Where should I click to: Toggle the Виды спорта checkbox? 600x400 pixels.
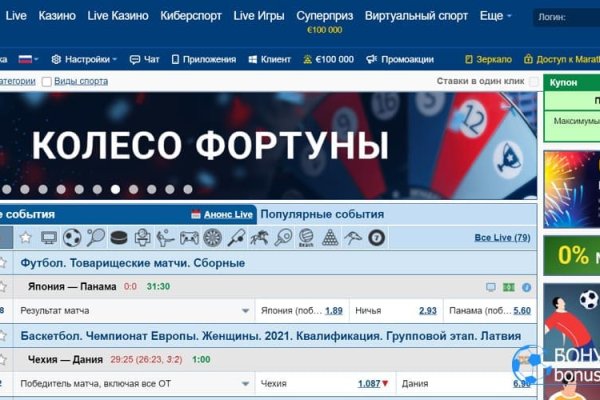pyautogui.click(x=46, y=80)
